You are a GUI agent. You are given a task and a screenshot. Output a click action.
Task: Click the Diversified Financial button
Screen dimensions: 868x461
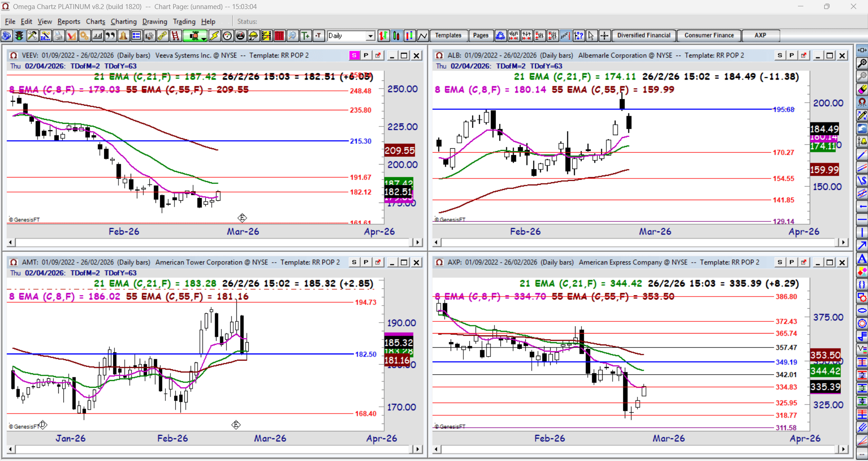coord(644,35)
